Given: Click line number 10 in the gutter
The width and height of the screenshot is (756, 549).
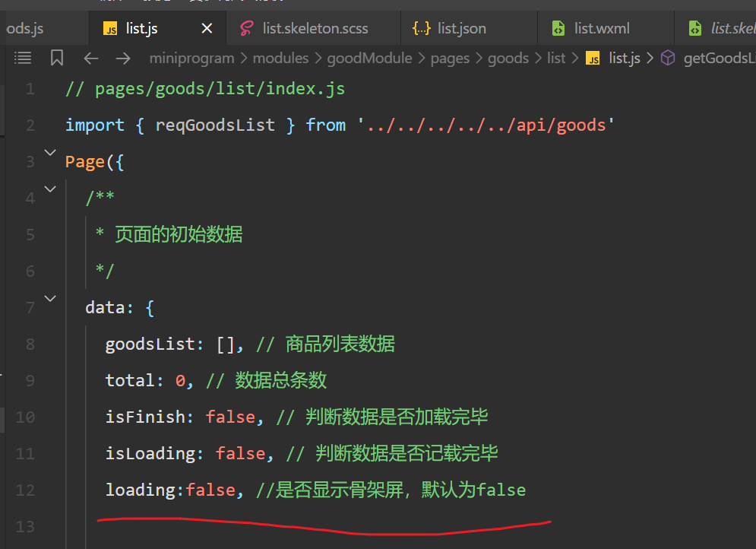Looking at the screenshot, I should 25,417.
